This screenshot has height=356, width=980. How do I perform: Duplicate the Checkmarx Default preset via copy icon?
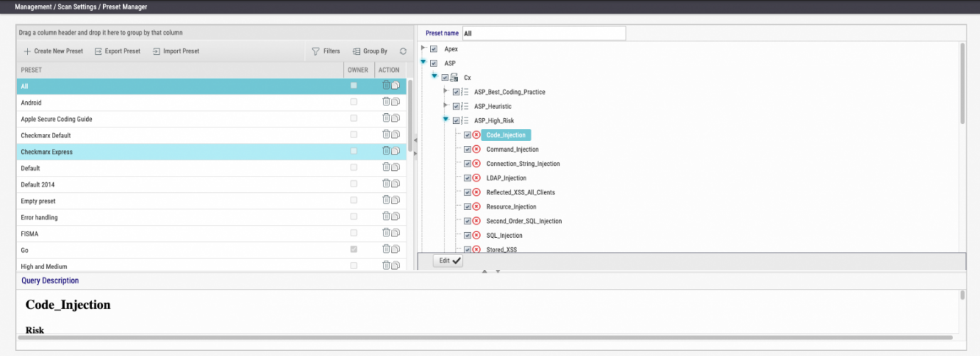(395, 135)
